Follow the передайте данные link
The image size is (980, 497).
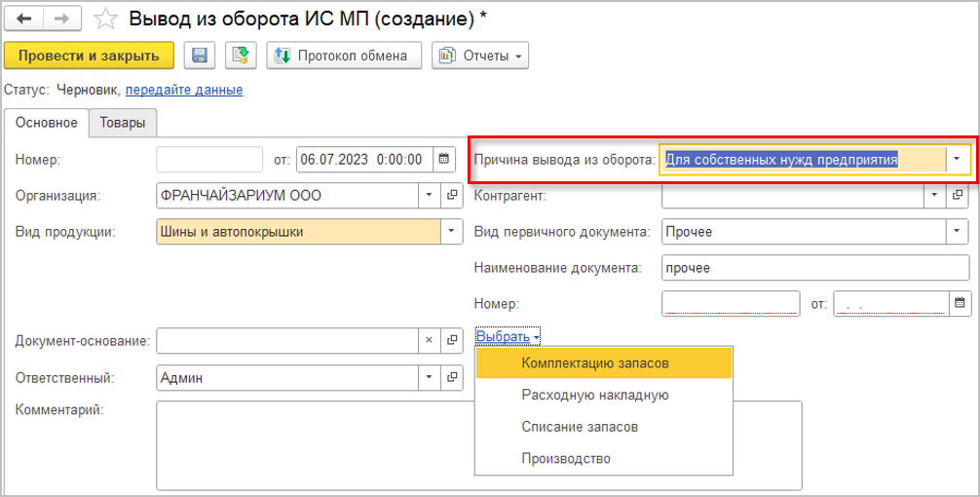(184, 91)
